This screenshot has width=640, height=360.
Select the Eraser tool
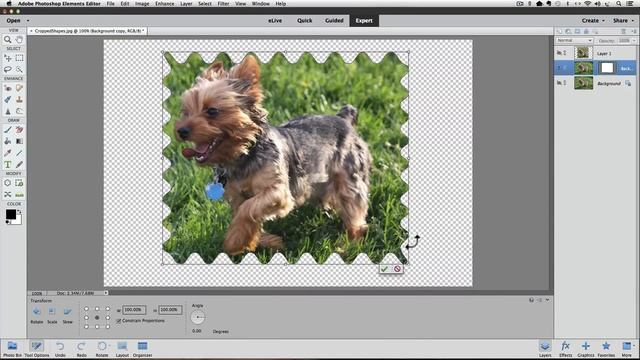19,130
